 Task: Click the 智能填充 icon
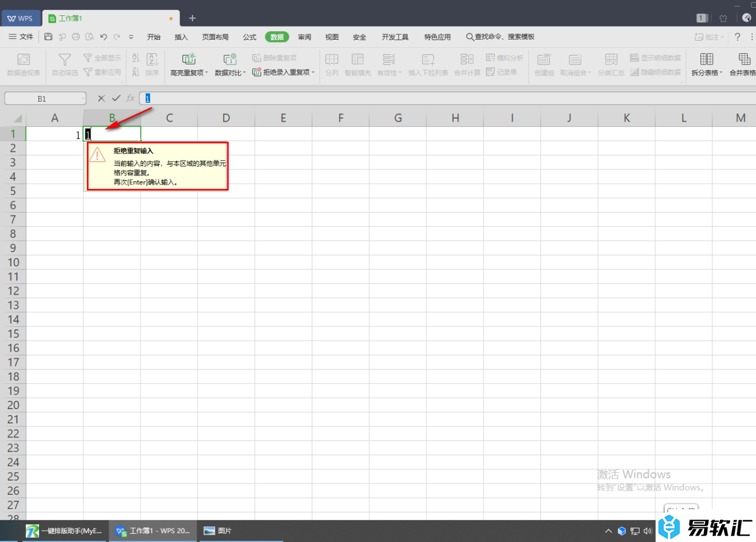358,59
